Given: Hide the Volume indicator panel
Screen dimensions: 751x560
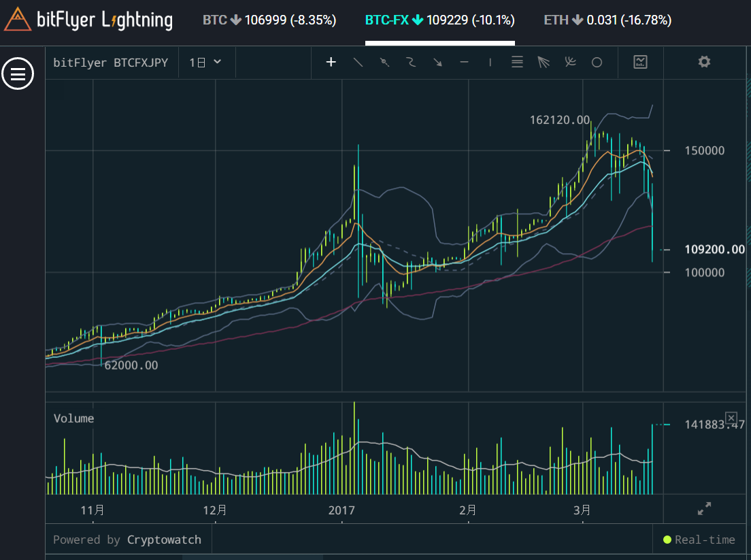Looking at the screenshot, I should 731,418.
